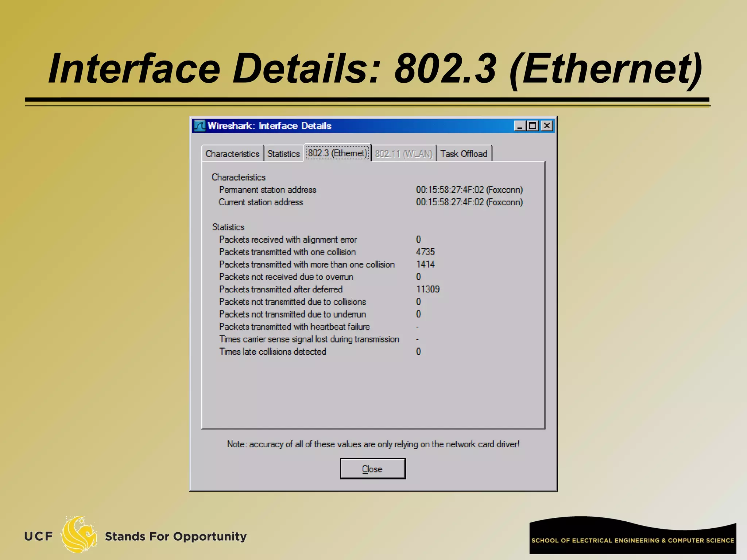This screenshot has width=747, height=560.
Task: Select 'Permanent station address' label
Action: click(x=267, y=190)
